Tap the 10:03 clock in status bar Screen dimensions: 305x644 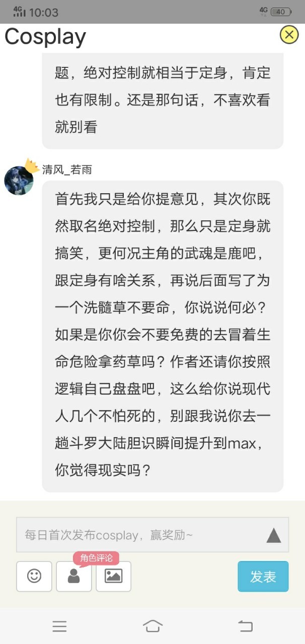pyautogui.click(x=44, y=12)
